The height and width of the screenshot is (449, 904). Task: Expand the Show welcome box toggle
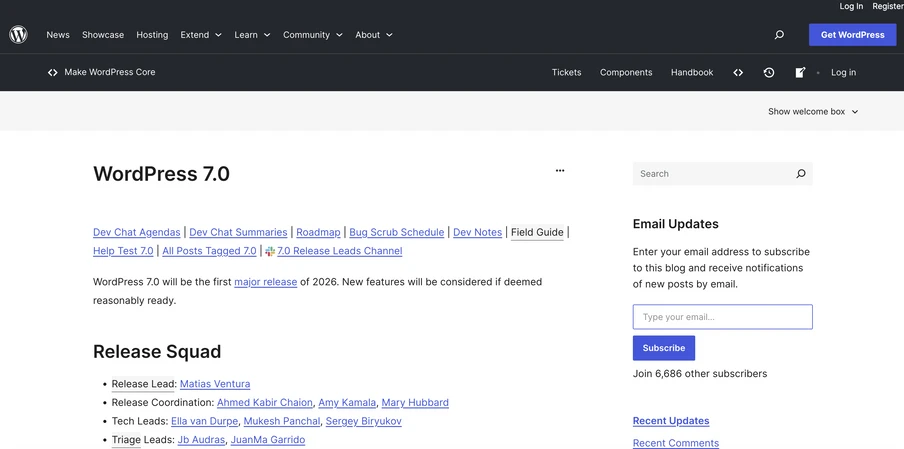point(813,111)
